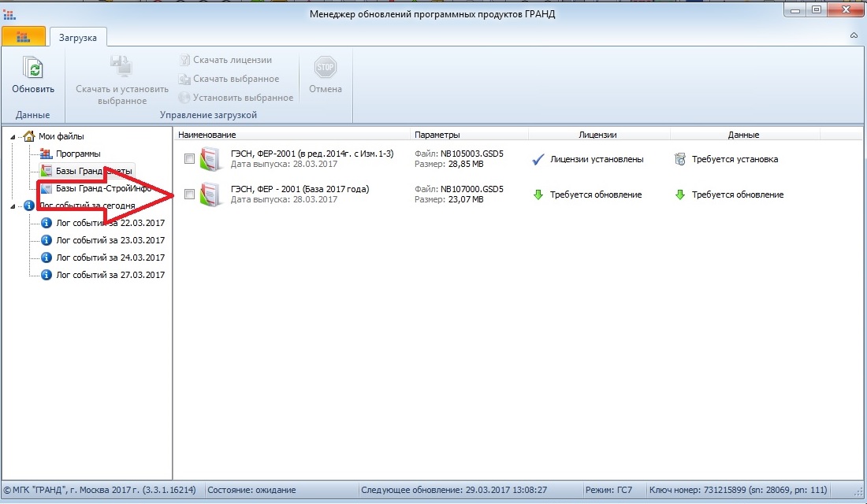
Task: Sort by the Параметры column header
Action: click(x=470, y=135)
